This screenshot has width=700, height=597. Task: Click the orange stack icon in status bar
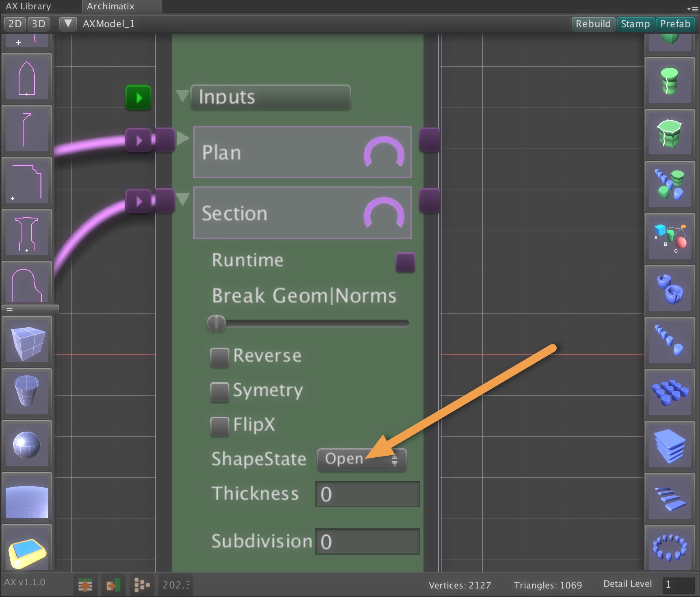coord(85,585)
